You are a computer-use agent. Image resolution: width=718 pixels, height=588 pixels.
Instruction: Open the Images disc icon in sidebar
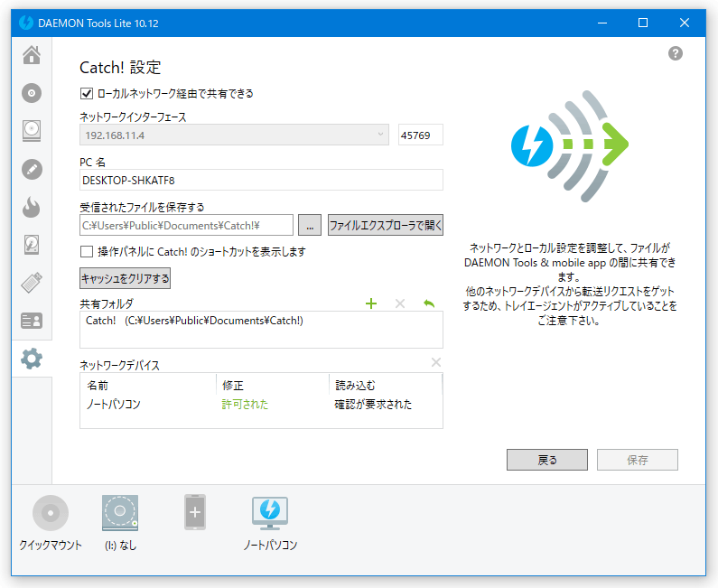32,93
